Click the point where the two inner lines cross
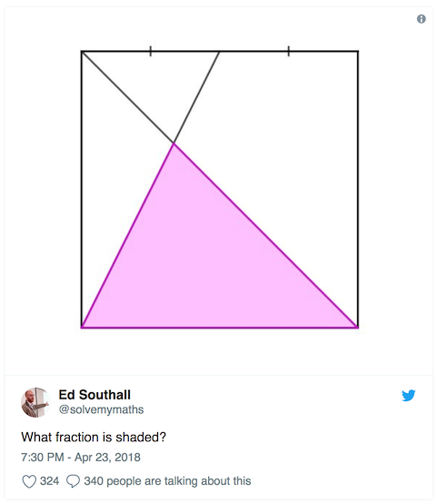438x504 pixels. point(174,143)
